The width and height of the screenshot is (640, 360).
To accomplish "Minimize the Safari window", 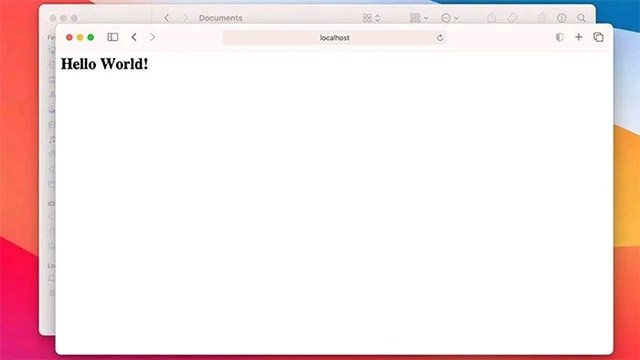I will point(80,37).
